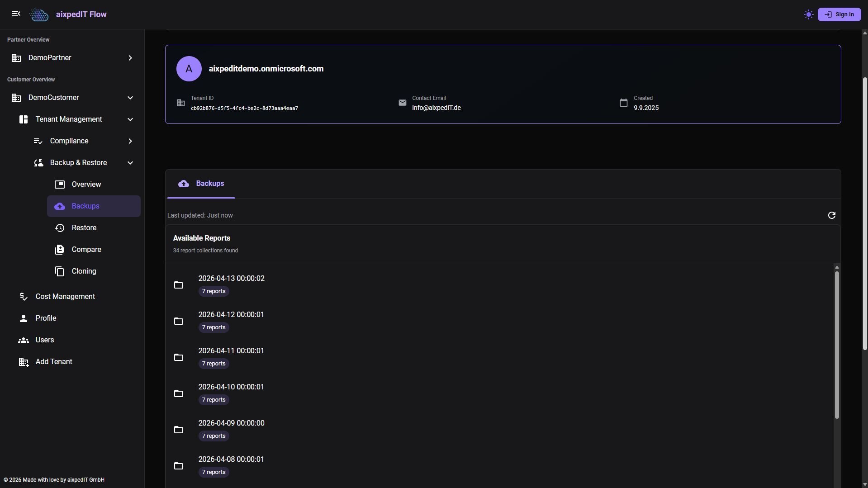Click the Tenant ID building icon
868x488 pixels.
pos(181,103)
